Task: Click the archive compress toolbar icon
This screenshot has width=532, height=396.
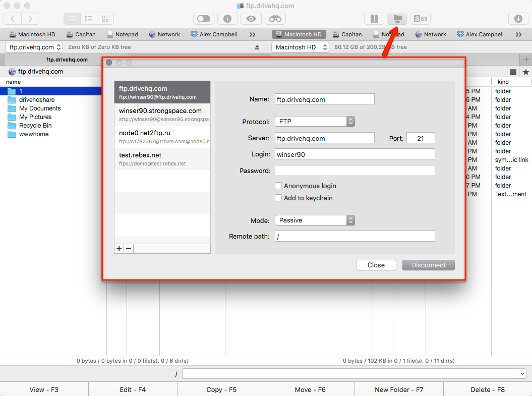Action: click(x=374, y=19)
